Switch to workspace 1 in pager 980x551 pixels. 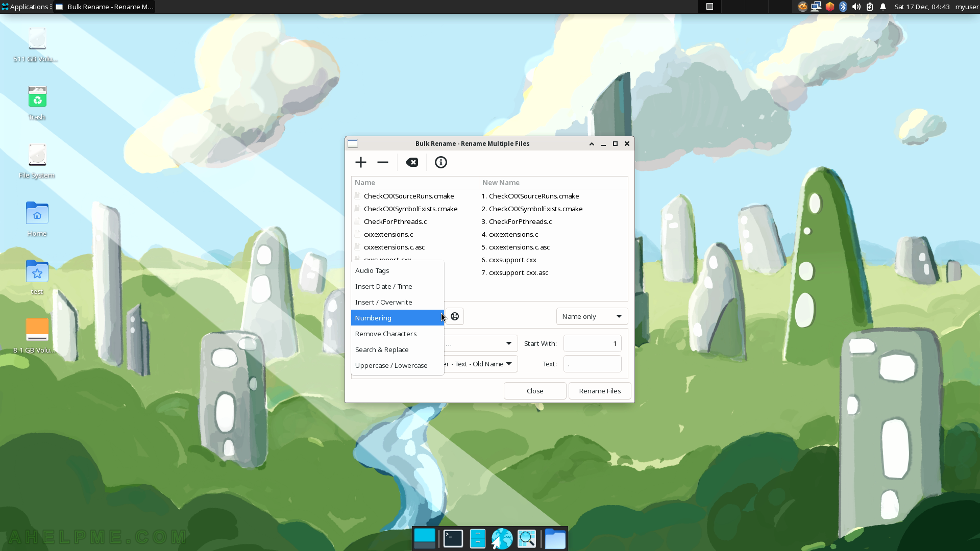[709, 7]
